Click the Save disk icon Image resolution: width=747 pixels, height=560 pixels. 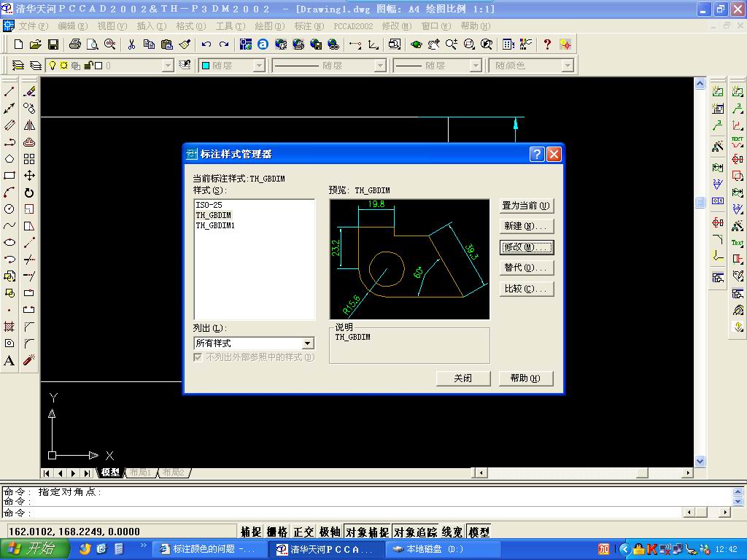pos(53,44)
